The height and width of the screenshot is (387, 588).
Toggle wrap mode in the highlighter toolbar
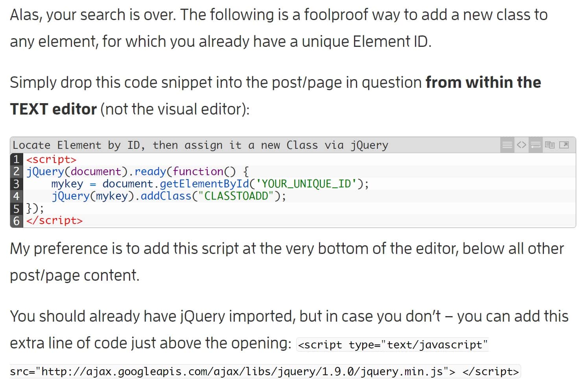[535, 145]
